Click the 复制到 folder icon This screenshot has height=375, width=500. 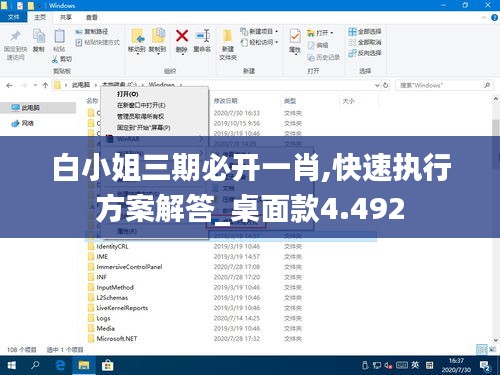tap(158, 36)
